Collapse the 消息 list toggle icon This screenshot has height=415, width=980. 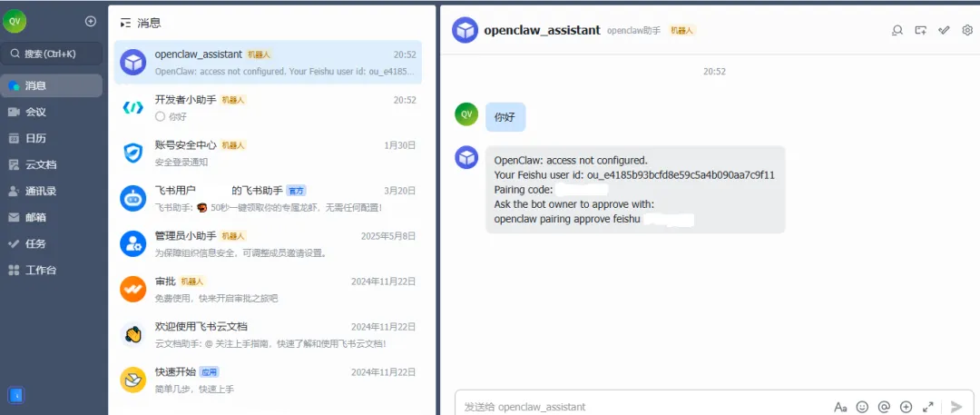pyautogui.click(x=125, y=24)
